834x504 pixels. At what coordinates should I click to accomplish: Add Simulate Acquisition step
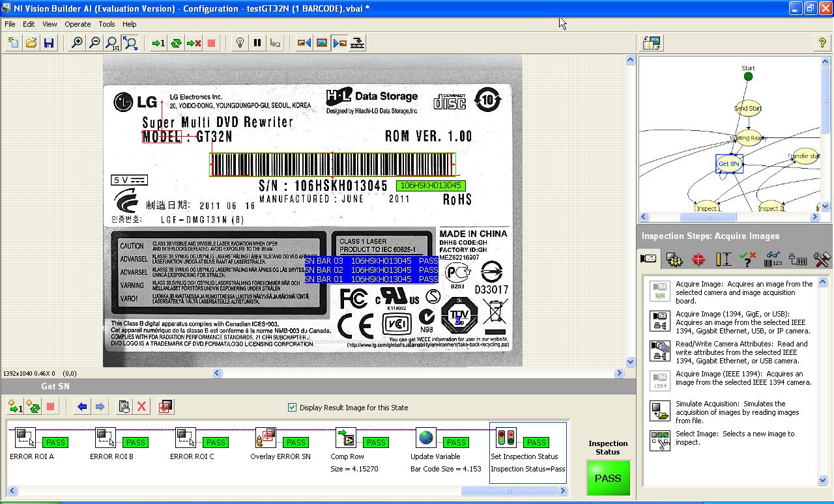(731, 412)
